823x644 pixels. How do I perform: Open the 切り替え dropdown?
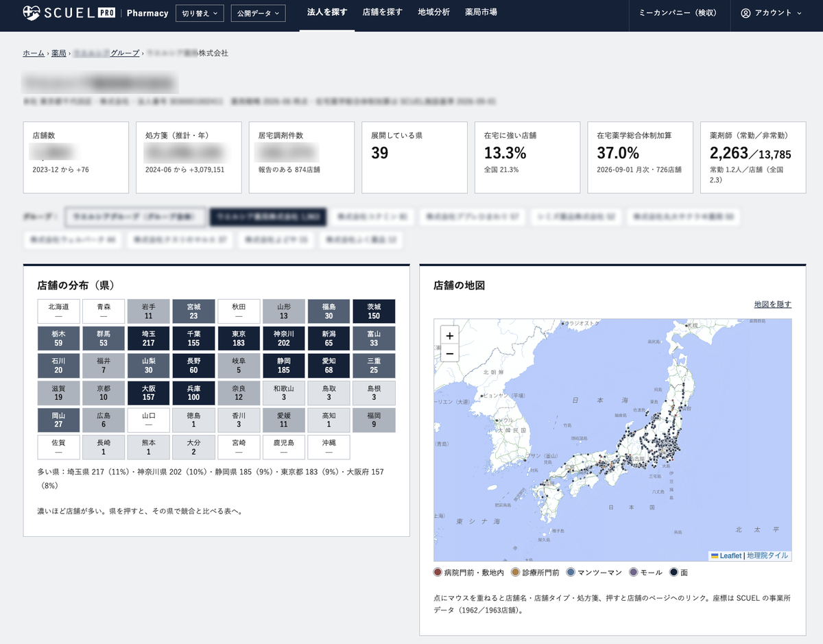(200, 13)
